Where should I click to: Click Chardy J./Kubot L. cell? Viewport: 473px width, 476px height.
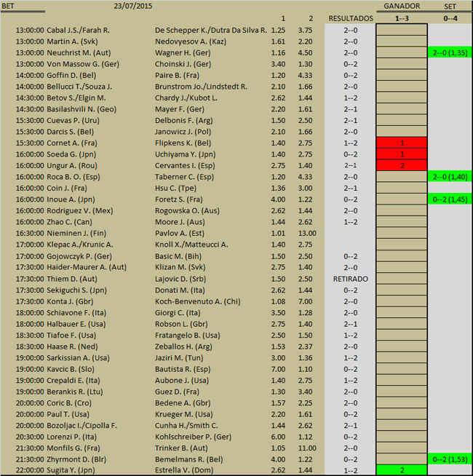(186, 98)
